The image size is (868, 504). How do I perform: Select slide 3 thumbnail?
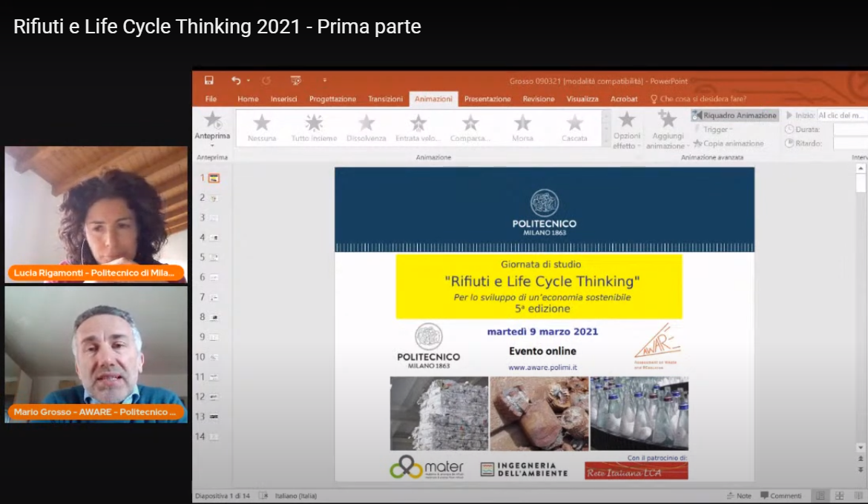(x=214, y=218)
